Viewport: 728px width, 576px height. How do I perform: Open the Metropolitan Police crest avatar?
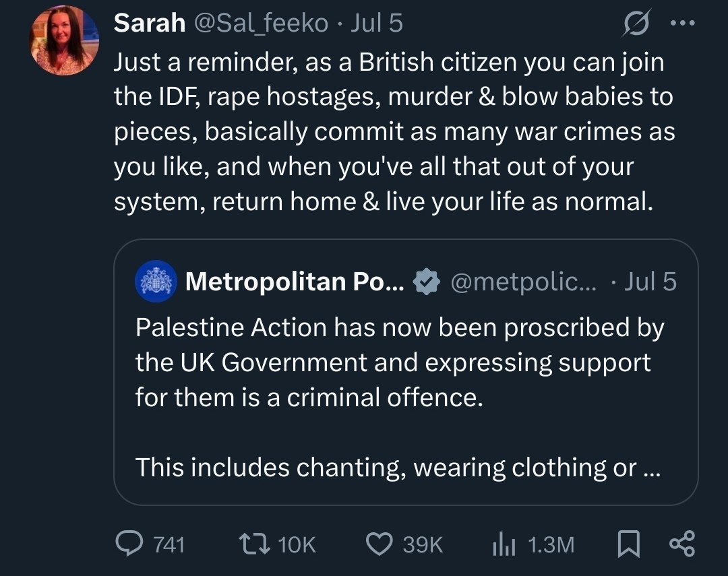coord(156,282)
